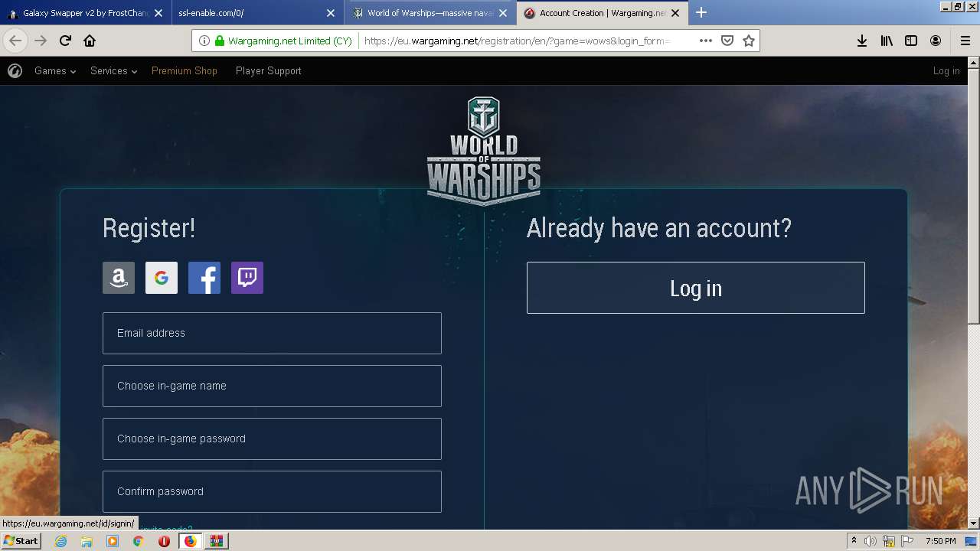980x551 pixels.
Task: Go back using the browser back arrow
Action: pyautogui.click(x=15, y=41)
